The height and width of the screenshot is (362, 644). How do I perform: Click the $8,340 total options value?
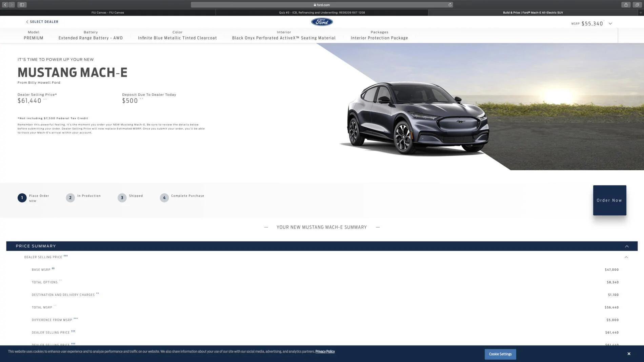(612, 282)
